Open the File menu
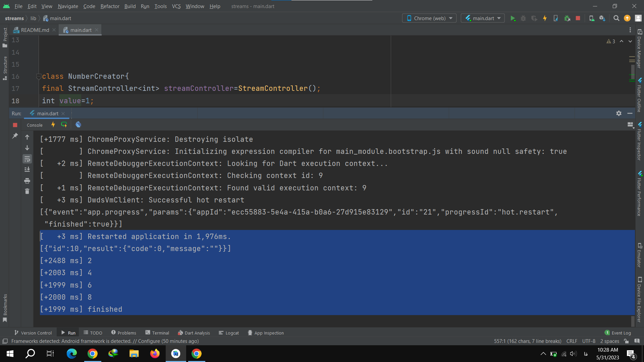This screenshot has height=362, width=644. pyautogui.click(x=18, y=6)
